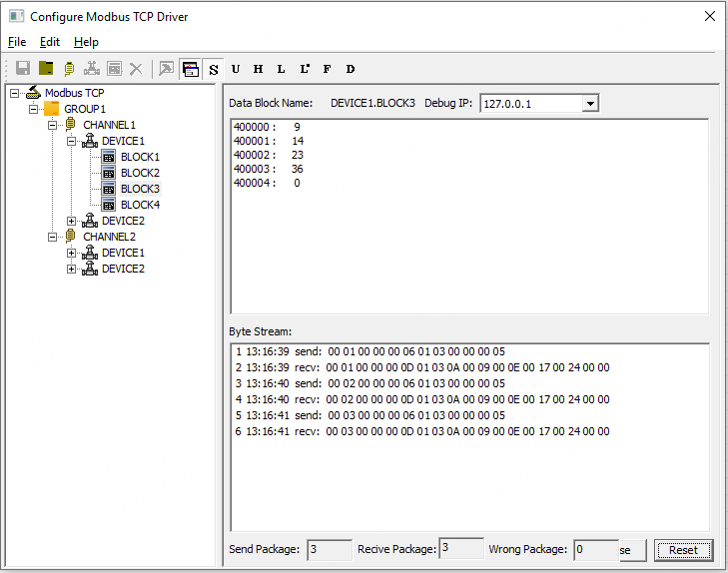Click the delete X icon in toolbar

coord(136,69)
